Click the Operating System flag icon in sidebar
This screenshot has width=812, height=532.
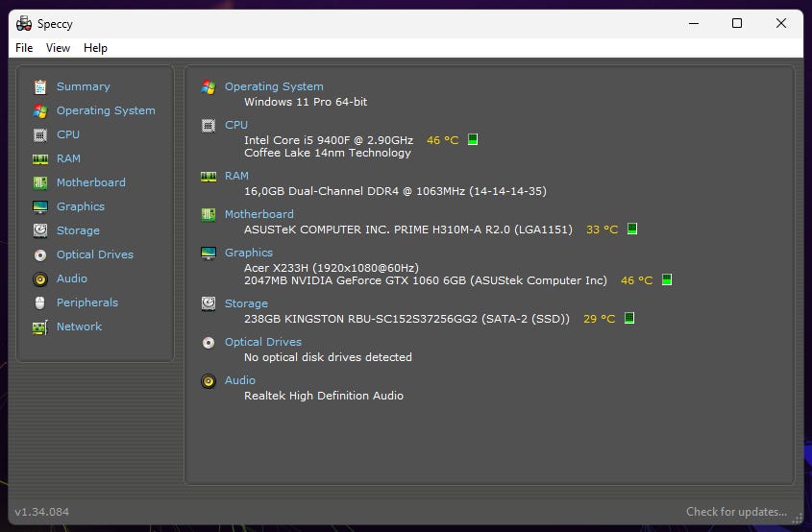pyautogui.click(x=39, y=110)
